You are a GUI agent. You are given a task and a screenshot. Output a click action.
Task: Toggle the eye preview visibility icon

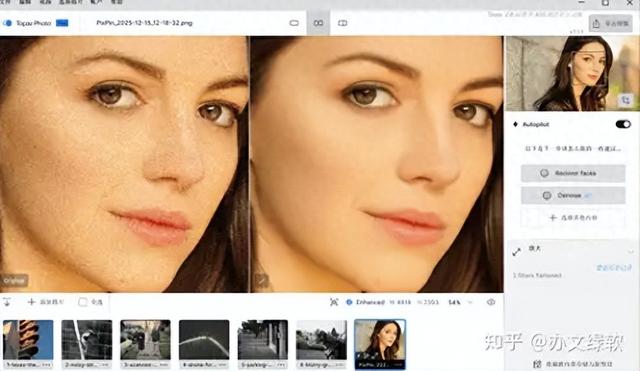(x=491, y=302)
